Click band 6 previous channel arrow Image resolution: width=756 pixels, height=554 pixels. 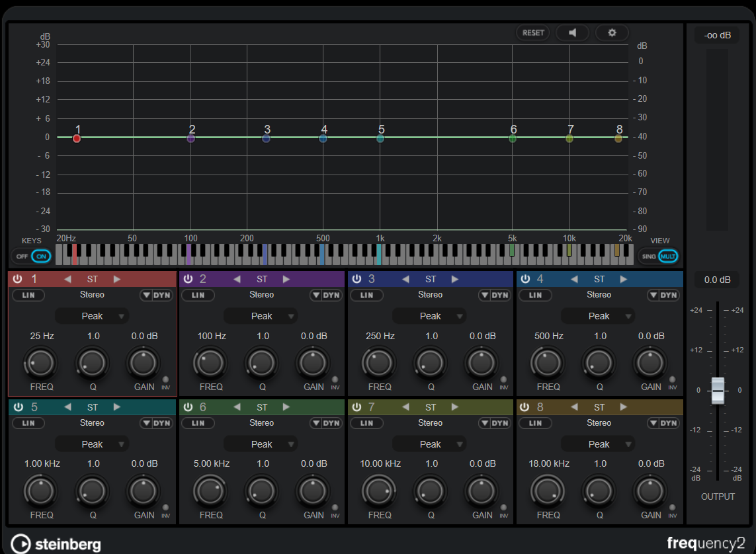237,407
